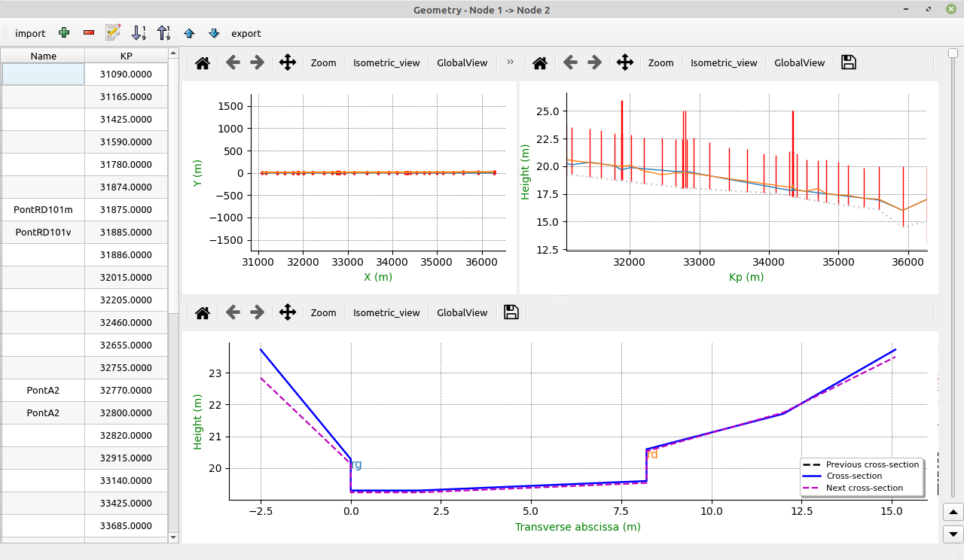Click GlobalView above the X-Y plot
This screenshot has width=964, height=560.
point(462,62)
